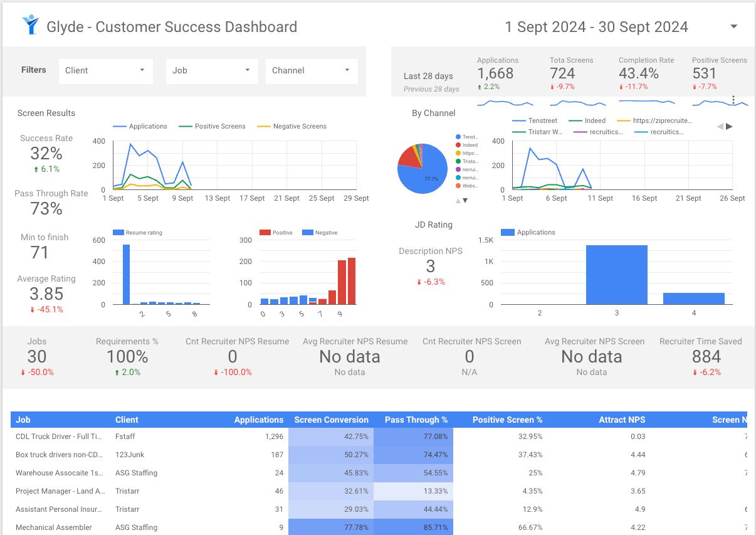Open the Job filter dropdown
756x535 pixels.
(211, 71)
